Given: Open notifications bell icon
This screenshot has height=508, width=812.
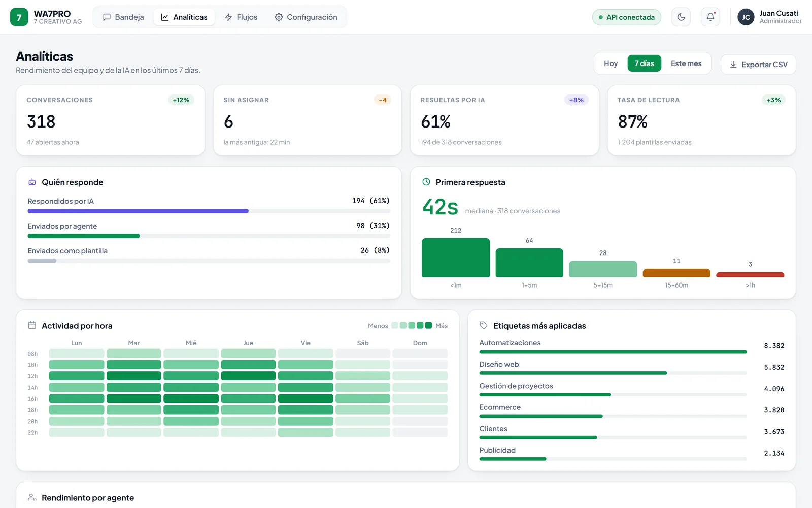Looking at the screenshot, I should [710, 17].
